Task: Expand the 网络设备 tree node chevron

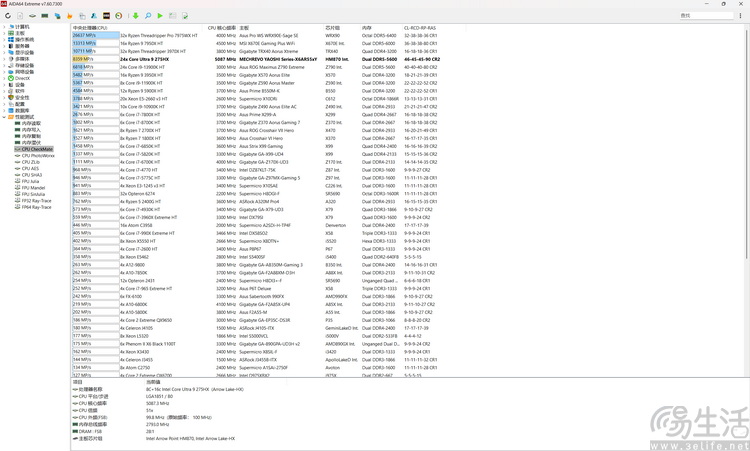Action: [x=4, y=72]
